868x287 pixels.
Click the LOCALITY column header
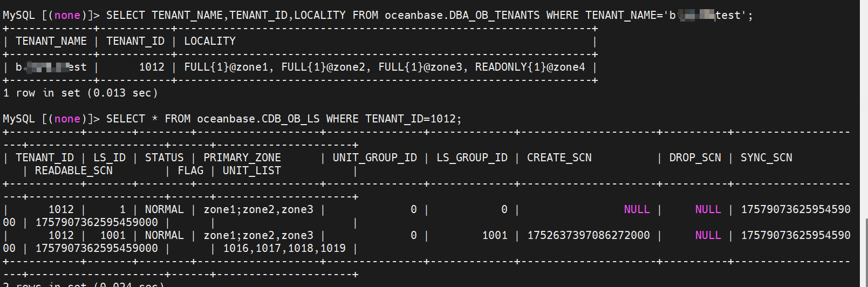pos(210,41)
